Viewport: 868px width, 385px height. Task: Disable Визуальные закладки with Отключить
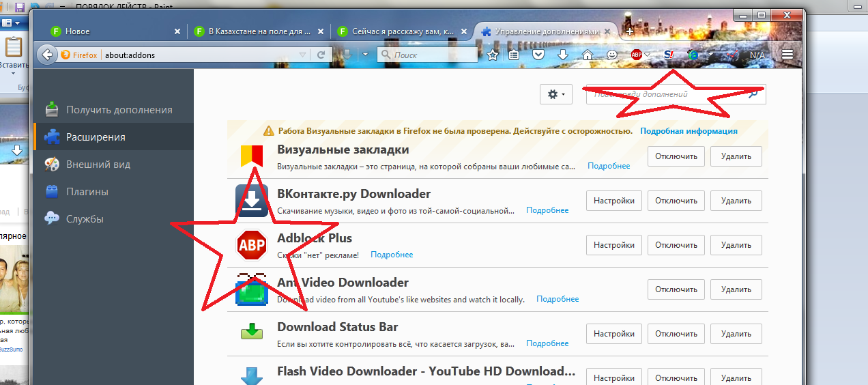pos(676,156)
